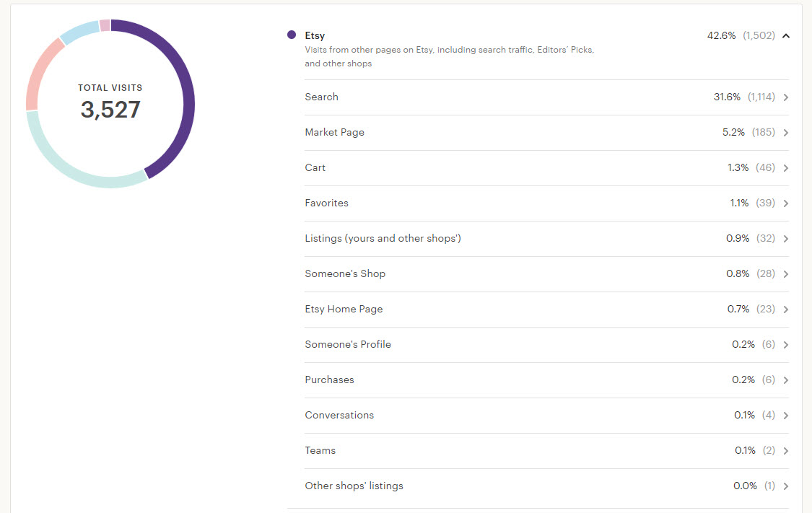Expand the Search row chevron
The height and width of the screenshot is (513, 812).
(x=785, y=97)
